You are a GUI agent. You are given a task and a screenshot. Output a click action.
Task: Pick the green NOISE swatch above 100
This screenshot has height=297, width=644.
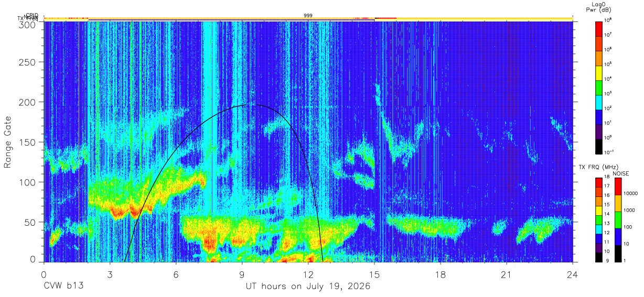point(617,220)
